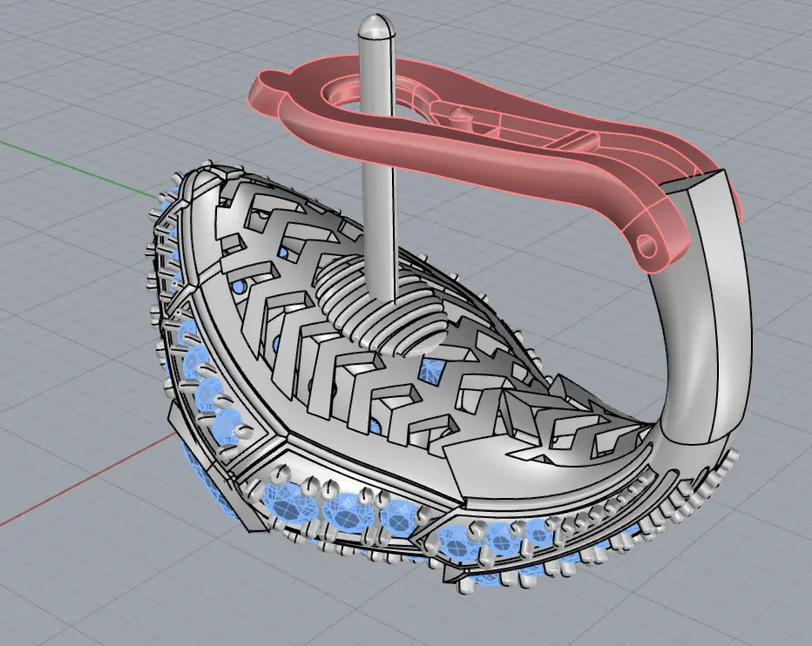Click the prongs beneath the band's lower right
Viewport: 812px width, 646px height.
click(697, 496)
